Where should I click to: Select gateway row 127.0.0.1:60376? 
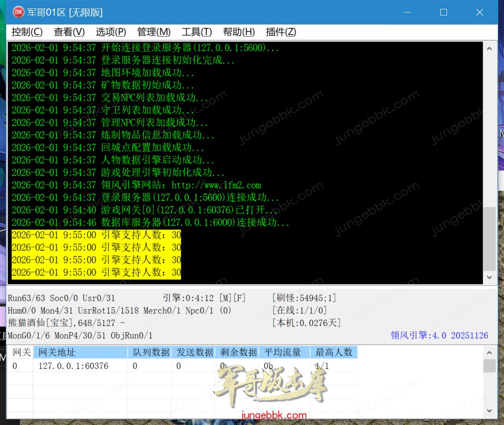click(x=74, y=366)
